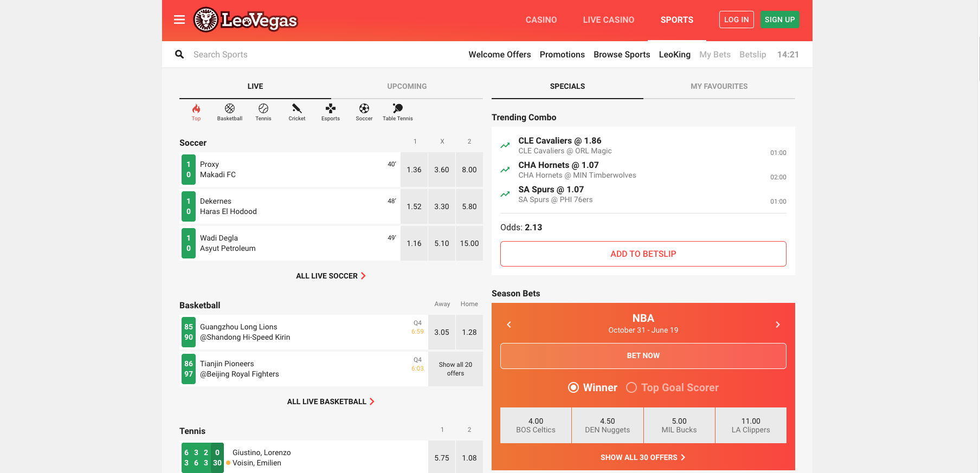Image resolution: width=980 pixels, height=473 pixels.
Task: Select the Tennis sport icon
Action: click(263, 112)
